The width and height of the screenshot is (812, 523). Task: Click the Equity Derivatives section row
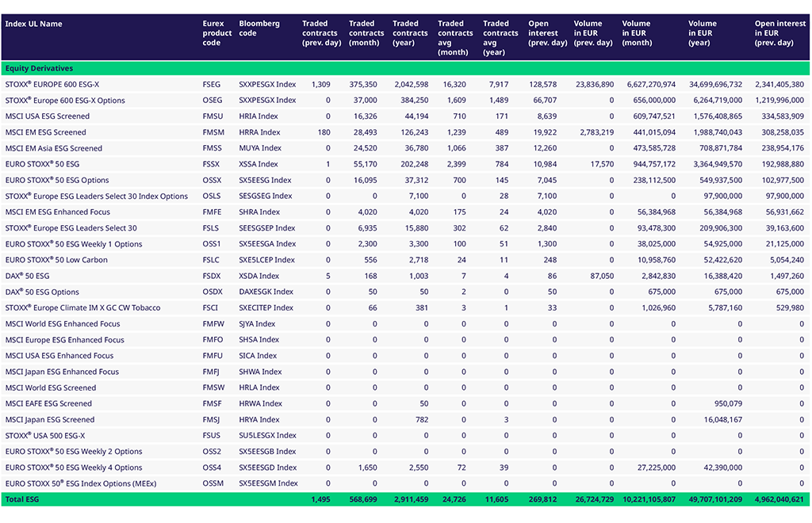(x=40, y=69)
